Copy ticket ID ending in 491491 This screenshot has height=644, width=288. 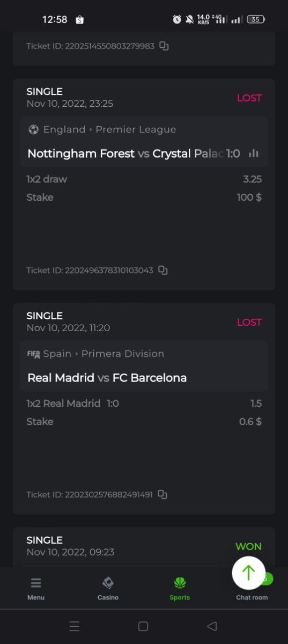point(163,495)
